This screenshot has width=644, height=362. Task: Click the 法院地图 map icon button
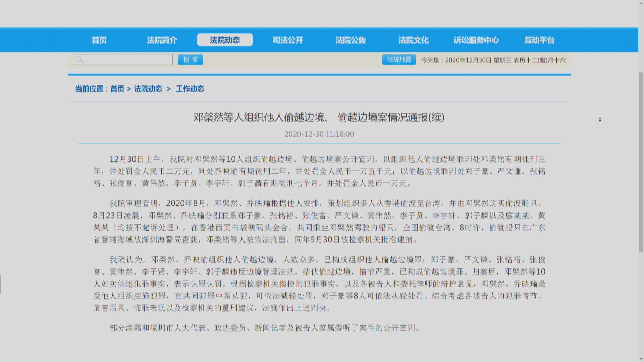click(399, 59)
